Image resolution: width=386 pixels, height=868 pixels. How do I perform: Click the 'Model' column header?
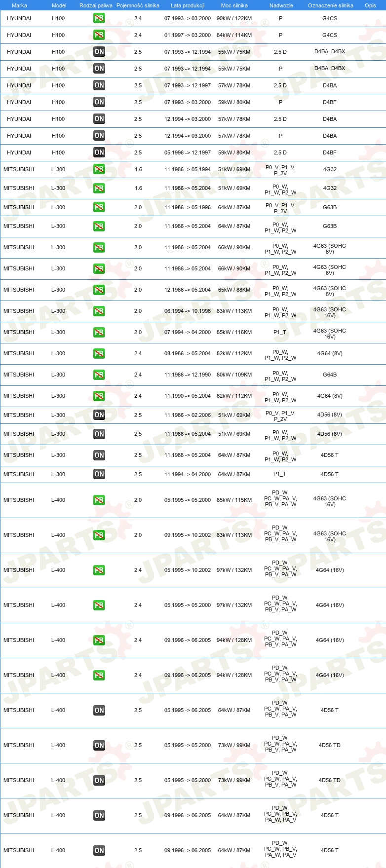tap(59, 5)
